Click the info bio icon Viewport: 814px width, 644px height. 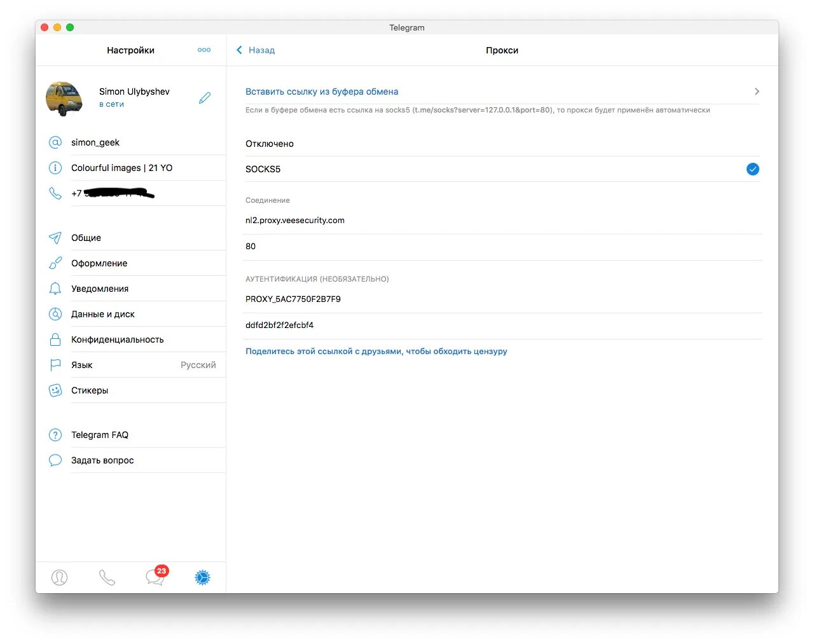pos(55,168)
